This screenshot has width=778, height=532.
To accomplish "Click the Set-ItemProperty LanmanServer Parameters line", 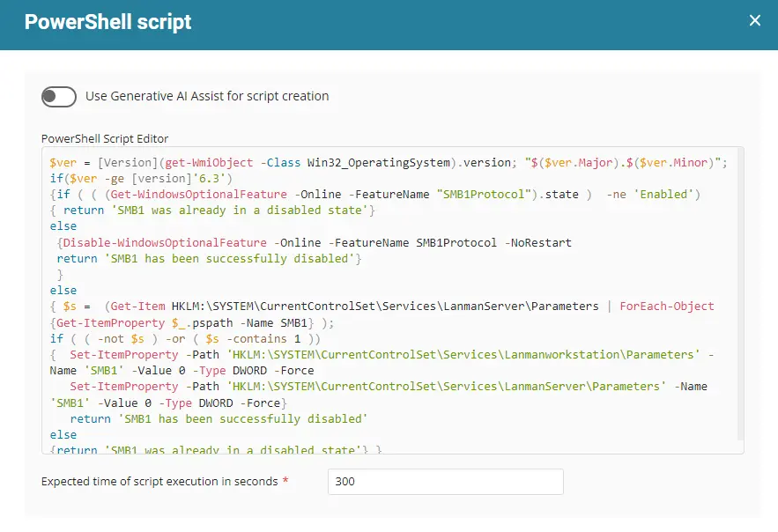I will pos(389,387).
